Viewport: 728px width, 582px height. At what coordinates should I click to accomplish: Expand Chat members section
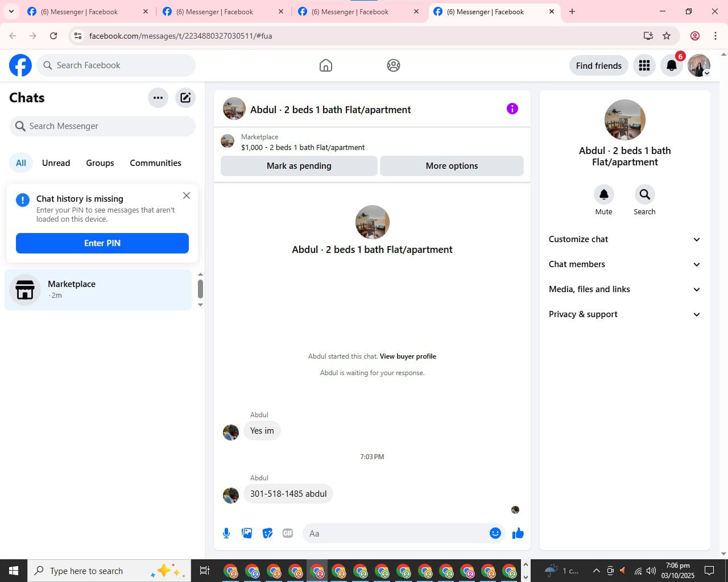624,264
